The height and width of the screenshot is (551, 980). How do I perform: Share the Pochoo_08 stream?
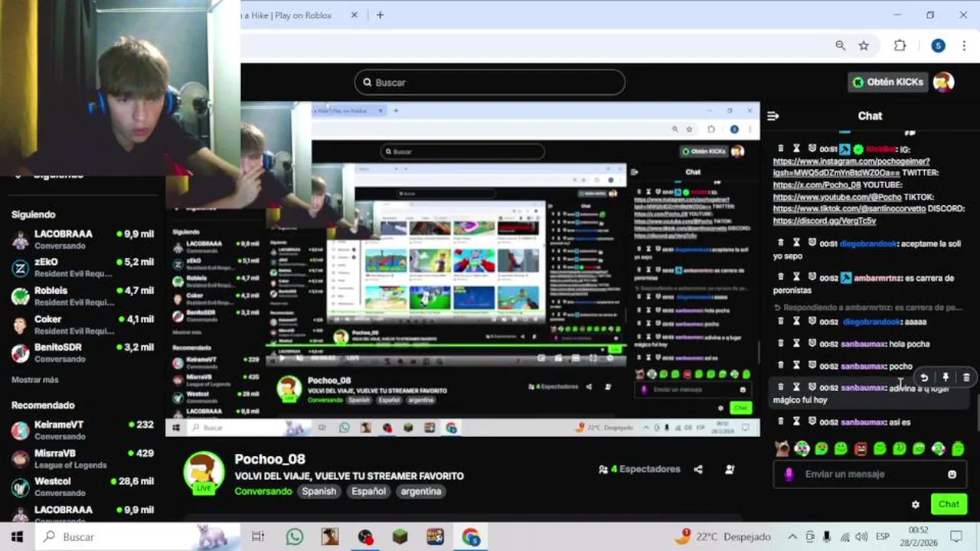698,469
